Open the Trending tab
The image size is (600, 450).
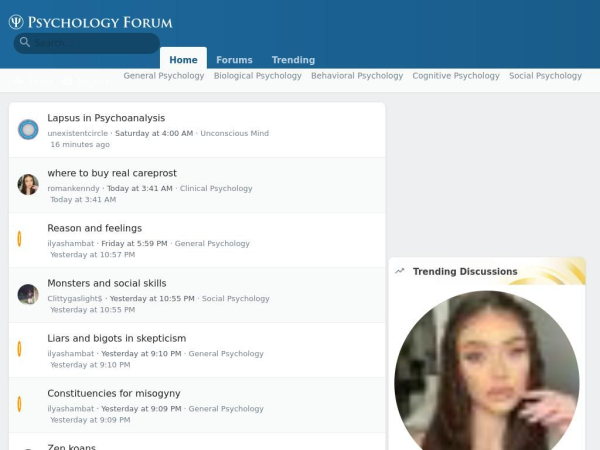(293, 60)
